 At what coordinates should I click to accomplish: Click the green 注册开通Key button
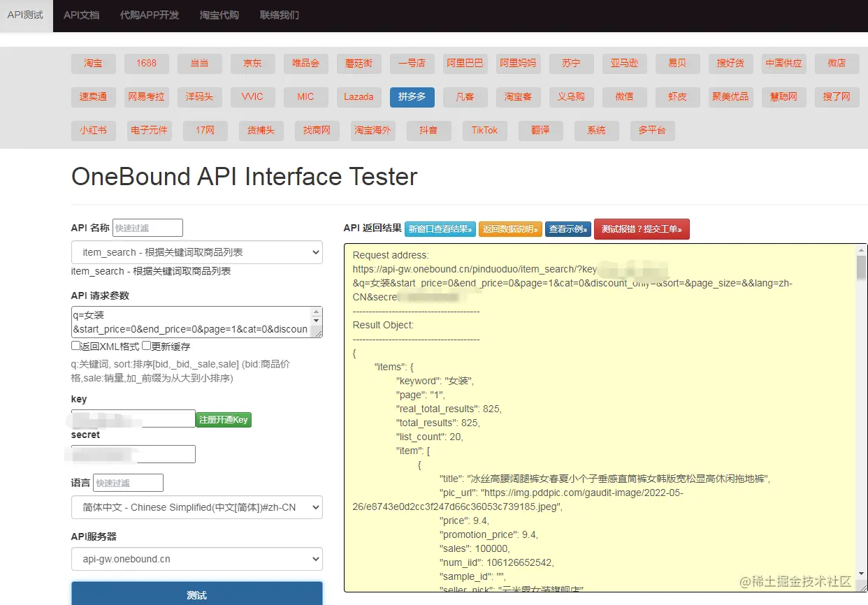coord(224,420)
